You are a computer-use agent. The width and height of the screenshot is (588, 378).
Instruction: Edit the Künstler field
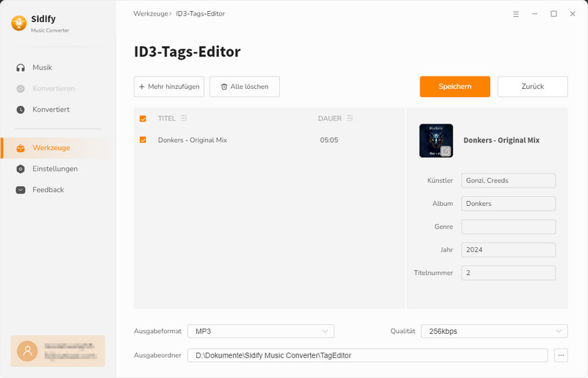coord(509,181)
